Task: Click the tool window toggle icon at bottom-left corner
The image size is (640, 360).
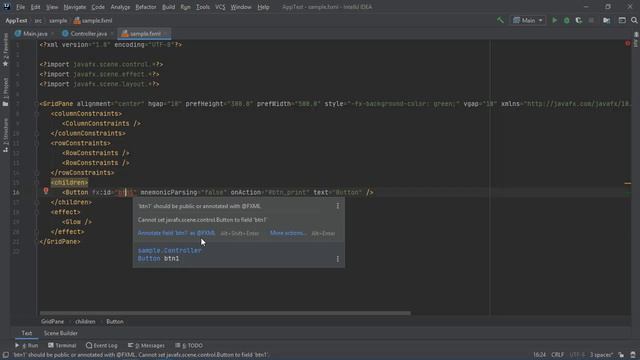Action: [5, 355]
